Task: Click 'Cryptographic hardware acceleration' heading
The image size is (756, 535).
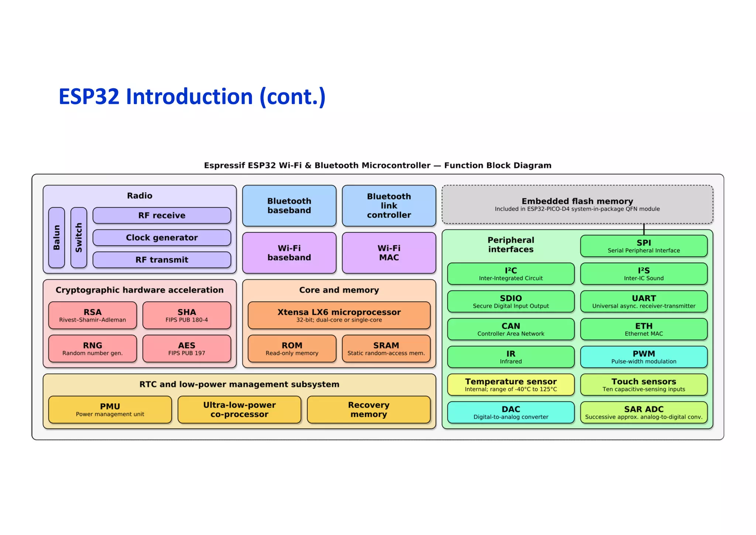Action: pos(140,290)
